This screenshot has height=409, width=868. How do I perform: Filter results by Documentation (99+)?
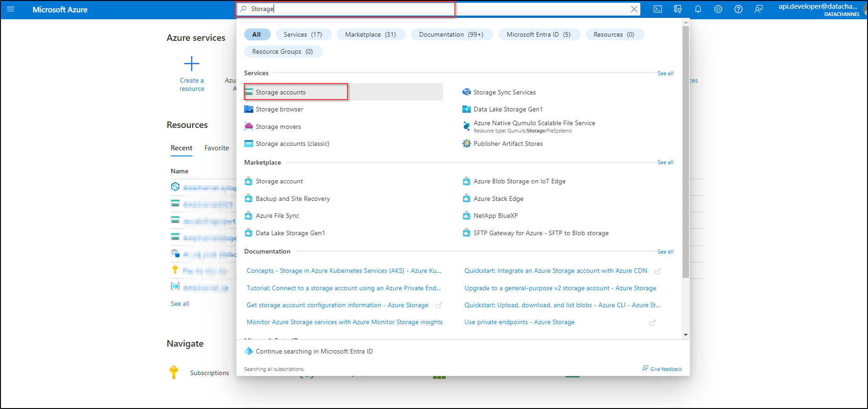(451, 34)
